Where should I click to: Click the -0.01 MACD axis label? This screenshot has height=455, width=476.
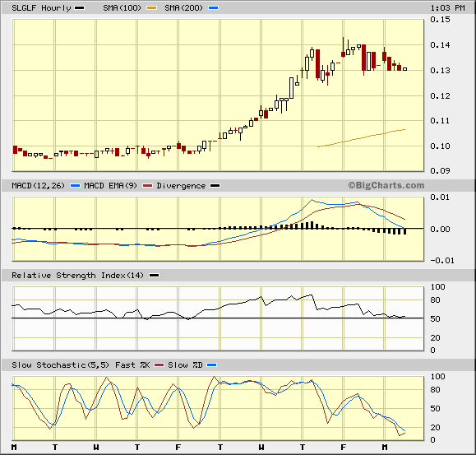(x=442, y=261)
